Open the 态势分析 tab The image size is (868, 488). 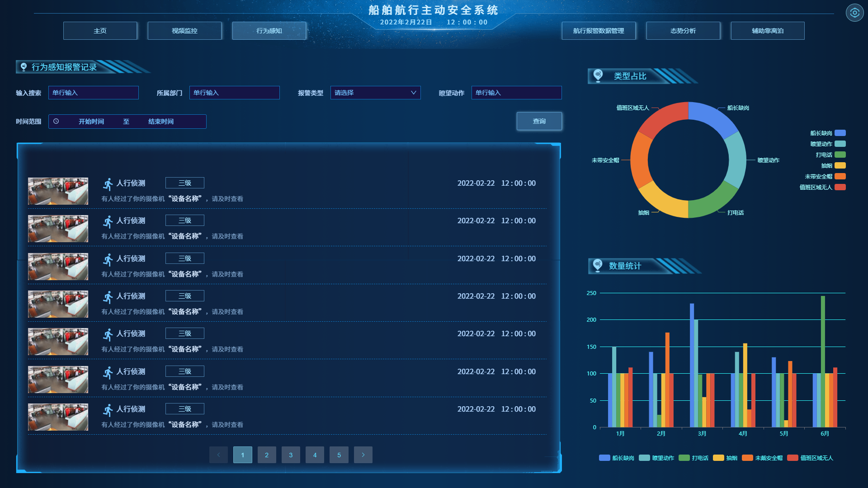point(683,31)
